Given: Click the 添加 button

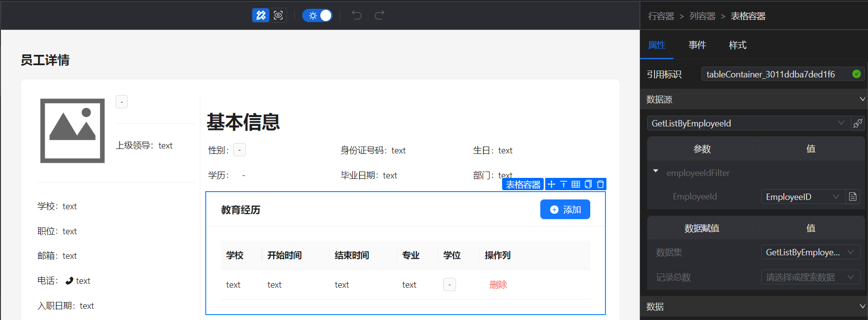Looking at the screenshot, I should pyautogui.click(x=565, y=209).
